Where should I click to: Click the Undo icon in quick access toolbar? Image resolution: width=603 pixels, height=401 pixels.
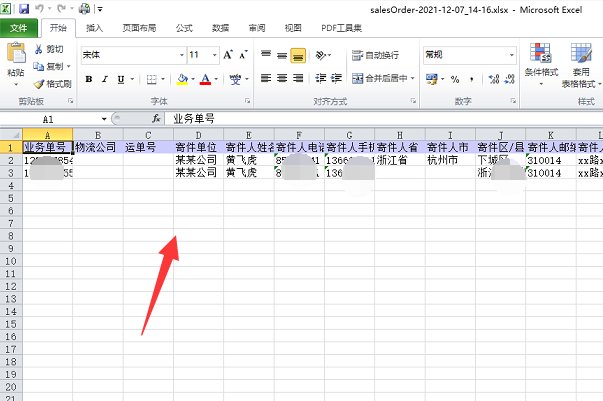(x=39, y=8)
